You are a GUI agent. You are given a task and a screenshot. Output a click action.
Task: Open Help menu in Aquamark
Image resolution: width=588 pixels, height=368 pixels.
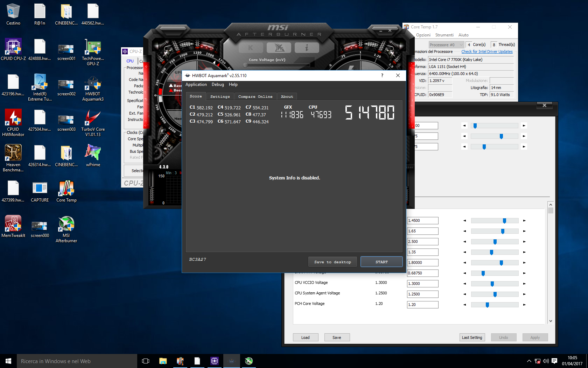(233, 84)
